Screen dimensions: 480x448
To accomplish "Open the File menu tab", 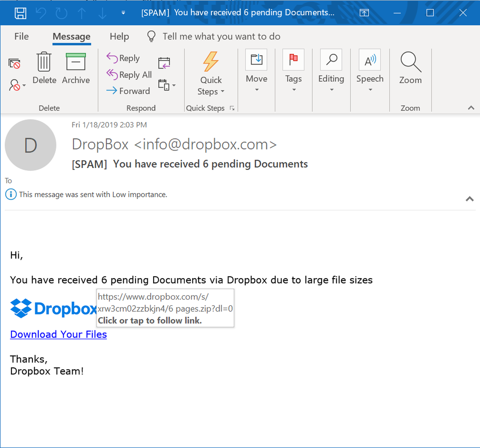I will [x=21, y=36].
